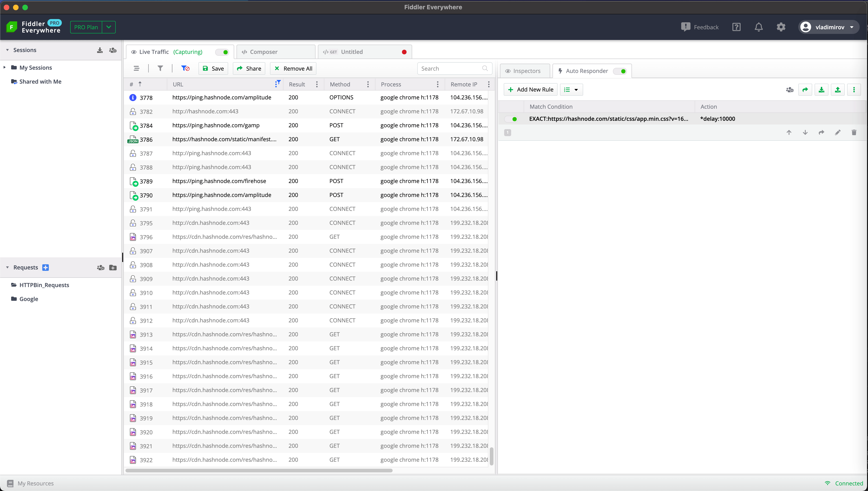This screenshot has height=491, width=868.
Task: Click the URL column active filter icon
Action: coord(278,84)
